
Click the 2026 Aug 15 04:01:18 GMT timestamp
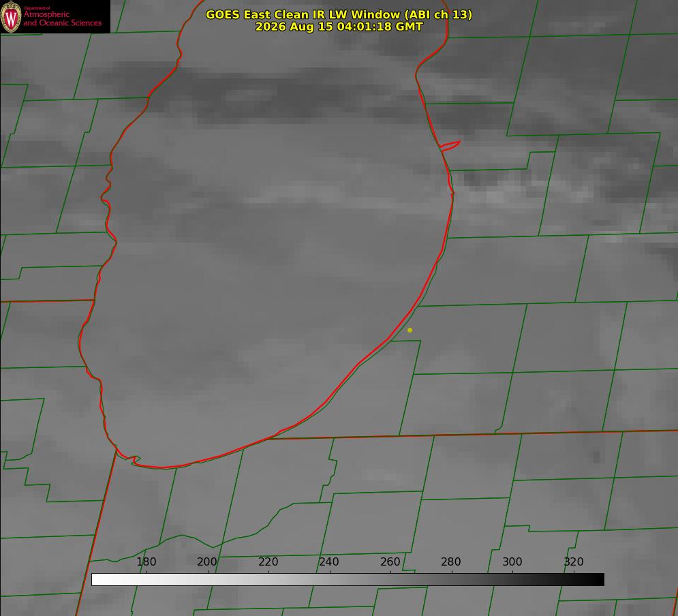coord(339,27)
